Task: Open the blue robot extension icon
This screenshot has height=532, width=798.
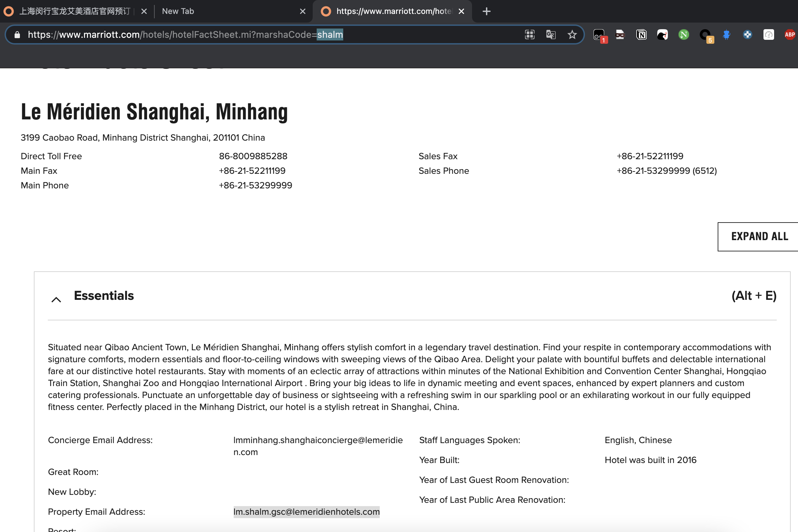Action: coord(726,34)
